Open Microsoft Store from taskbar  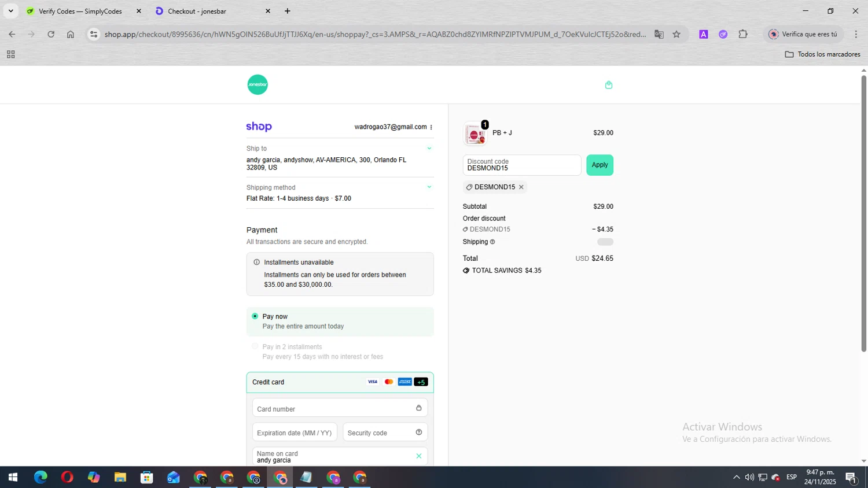(x=147, y=478)
